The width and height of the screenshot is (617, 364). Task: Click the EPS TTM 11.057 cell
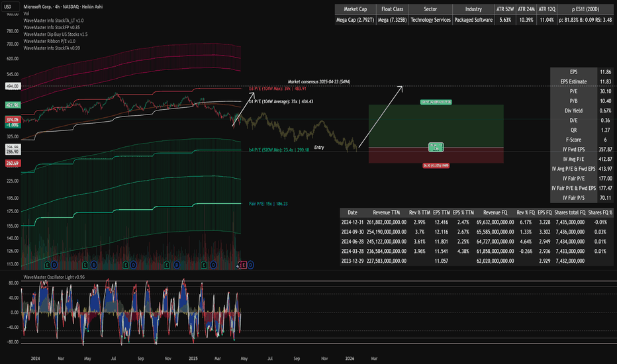[441, 261]
